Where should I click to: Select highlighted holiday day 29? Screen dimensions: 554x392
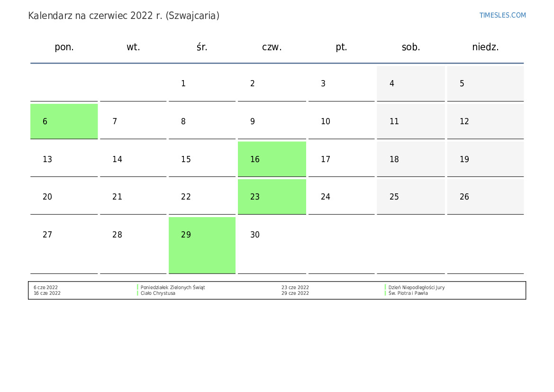tap(202, 245)
